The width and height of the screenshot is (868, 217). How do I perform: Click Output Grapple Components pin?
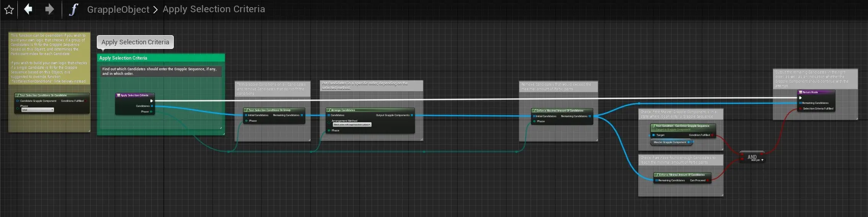pos(412,115)
